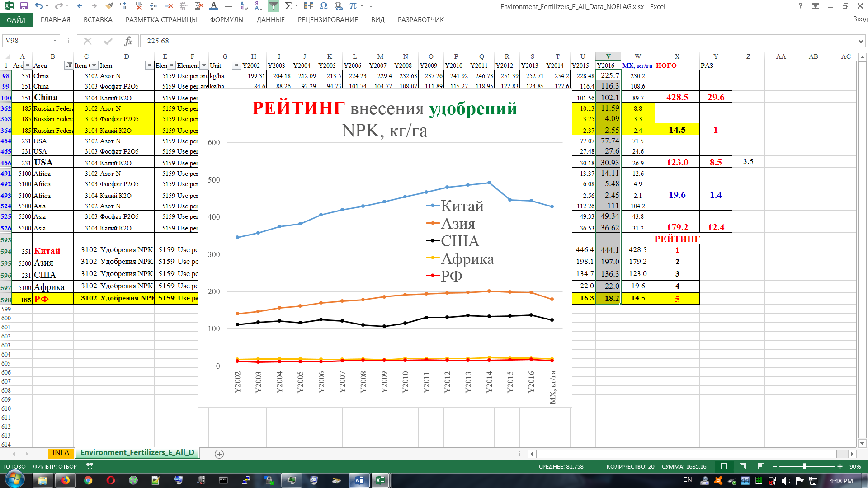The width and height of the screenshot is (868, 488).
Task: Switch to Page Layout view in status bar
Action: [743, 466]
